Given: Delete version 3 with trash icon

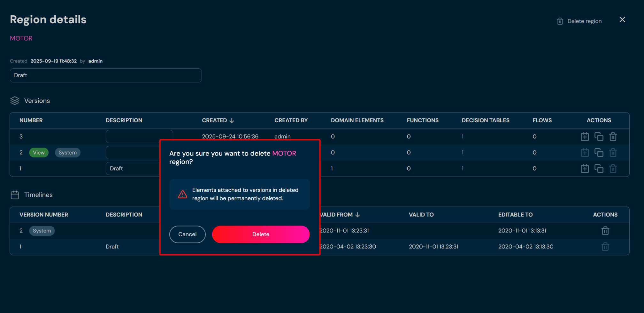Looking at the screenshot, I should click(x=613, y=137).
